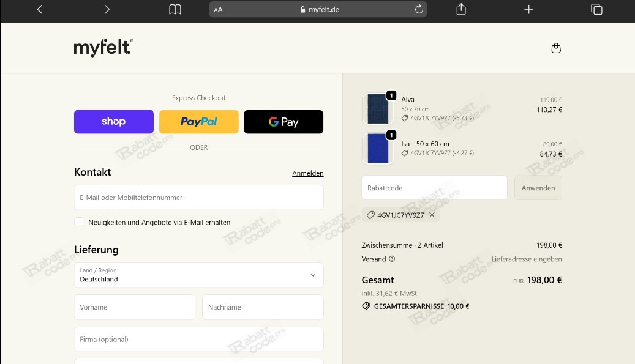
Task: Click the Gesamt total 198,00 €
Action: [544, 280]
